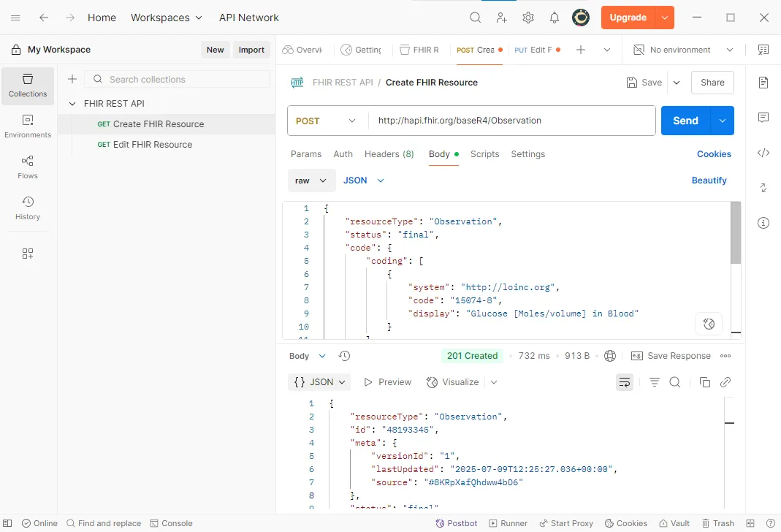Filter the response body

(x=655, y=383)
